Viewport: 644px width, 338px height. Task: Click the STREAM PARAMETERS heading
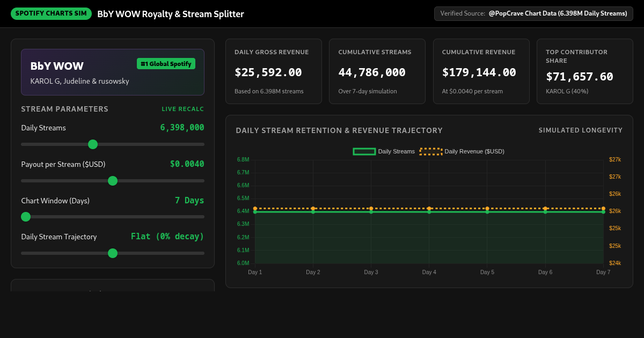point(64,109)
